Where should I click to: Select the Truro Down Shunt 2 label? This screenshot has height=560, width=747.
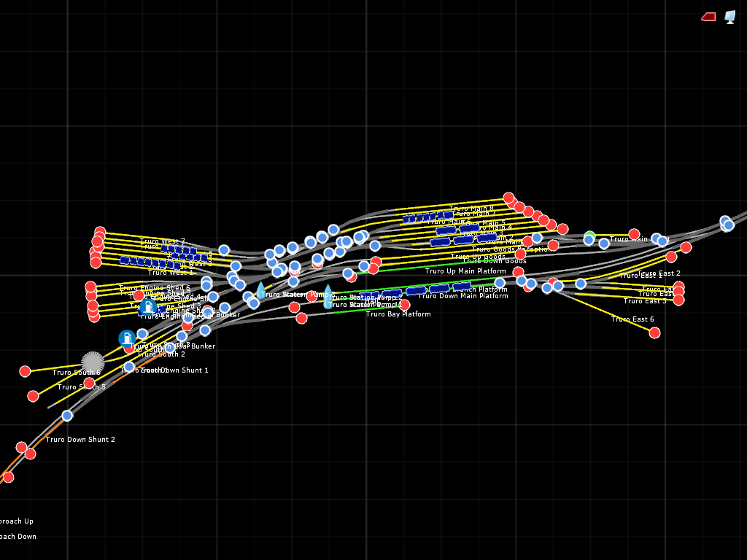pos(80,440)
